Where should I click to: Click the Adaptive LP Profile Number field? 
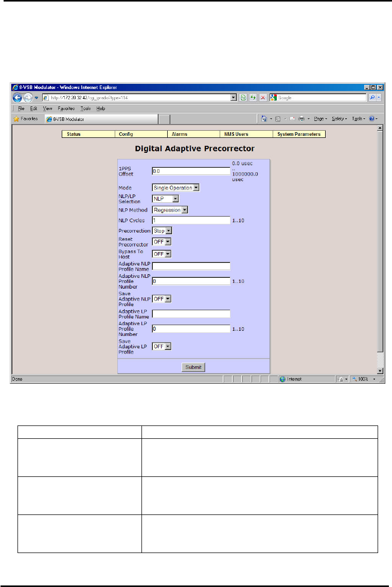(191, 329)
